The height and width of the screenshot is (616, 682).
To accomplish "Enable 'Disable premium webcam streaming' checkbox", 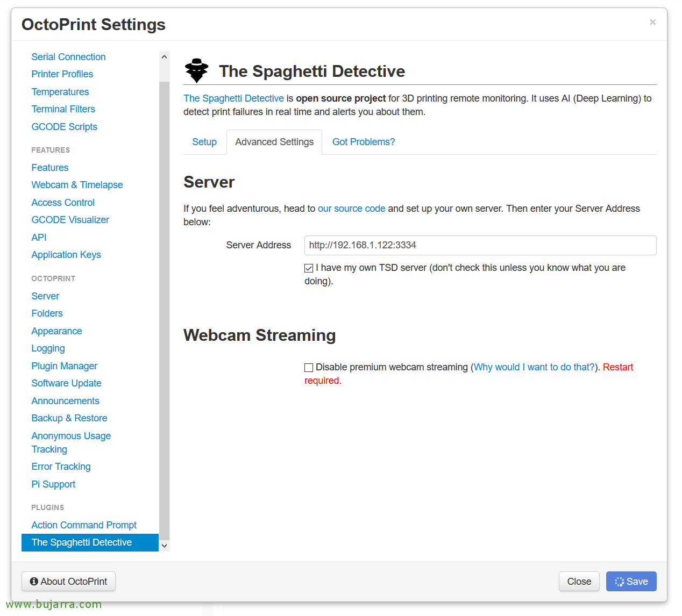I will pyautogui.click(x=309, y=368).
